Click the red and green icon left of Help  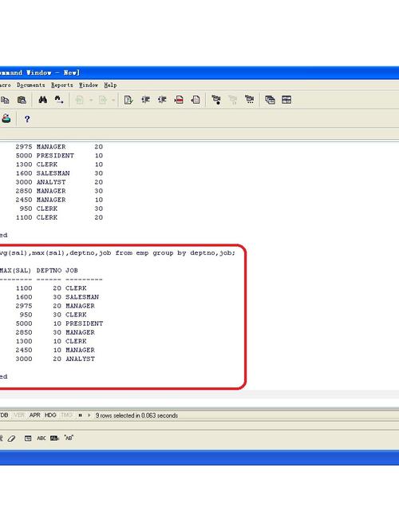[x=6, y=119]
